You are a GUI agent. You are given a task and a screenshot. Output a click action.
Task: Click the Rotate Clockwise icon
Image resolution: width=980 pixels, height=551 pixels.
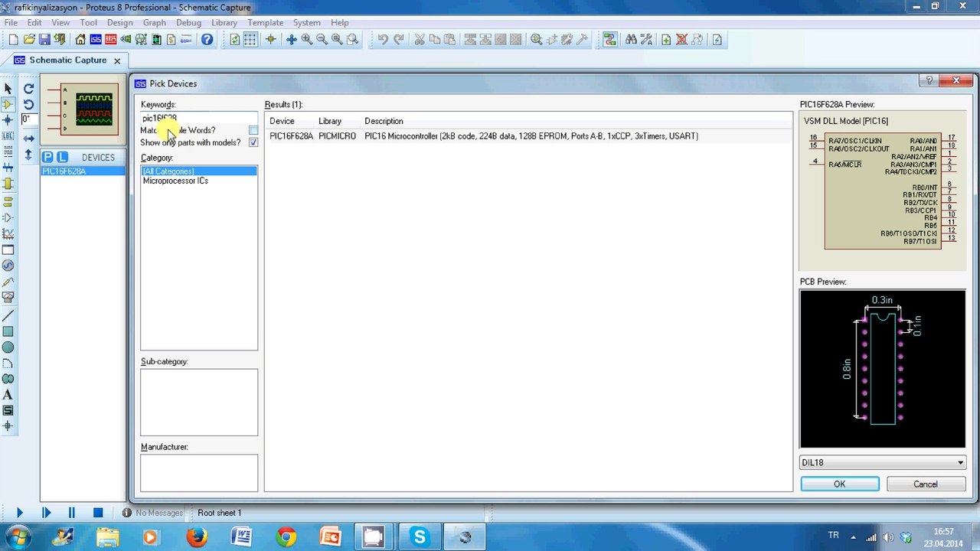(x=29, y=89)
